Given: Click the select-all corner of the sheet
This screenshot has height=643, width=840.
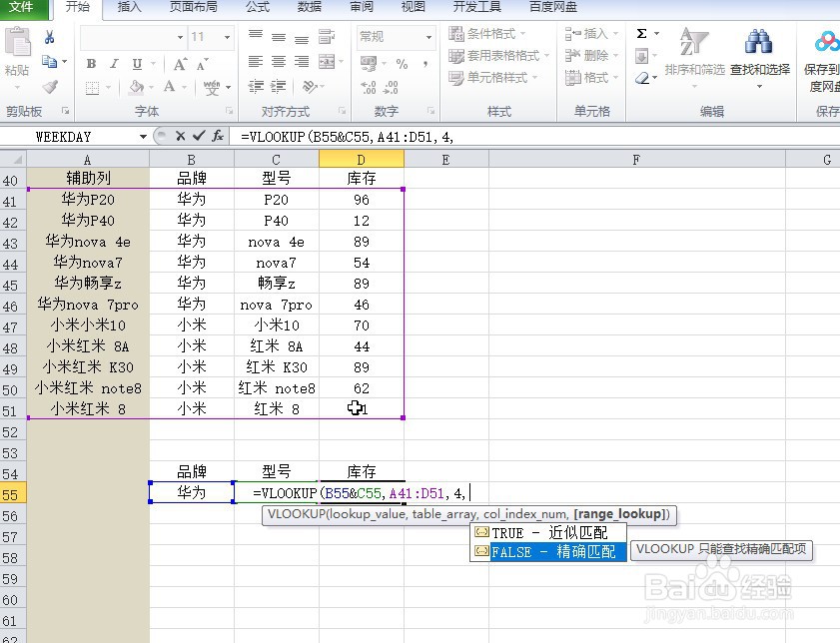Looking at the screenshot, I should tap(13, 160).
